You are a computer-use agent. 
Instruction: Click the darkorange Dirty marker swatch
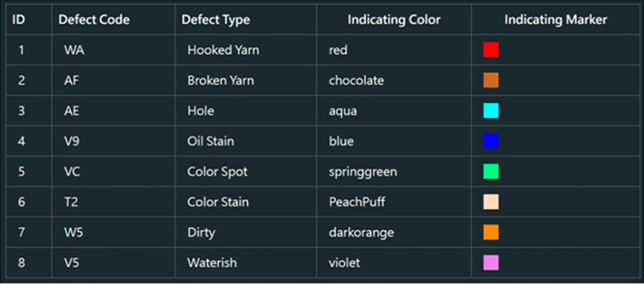(491, 232)
